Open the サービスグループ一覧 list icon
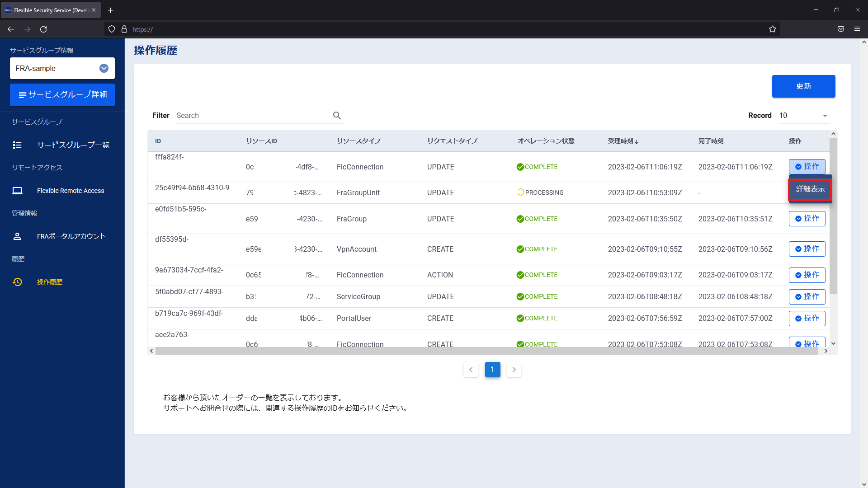Viewport: 868px width, 488px height. tap(17, 145)
